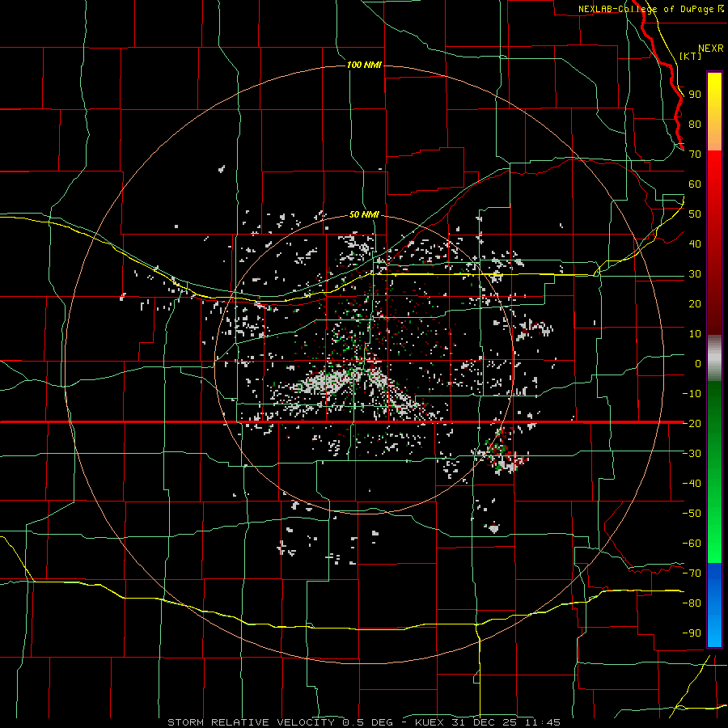Click the "-30" value on the velocity scale
Viewport: 728px width, 728px height.
coord(692,453)
